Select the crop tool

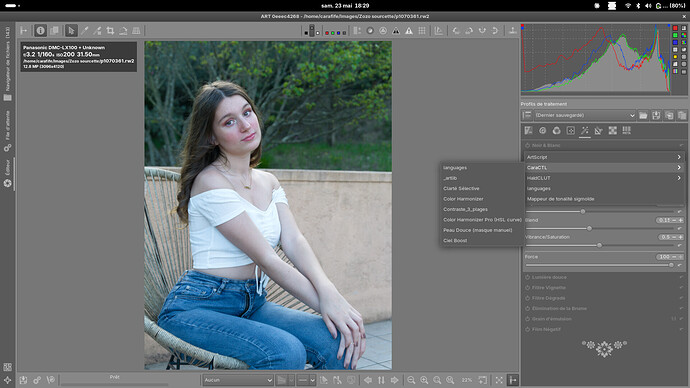pos(110,30)
